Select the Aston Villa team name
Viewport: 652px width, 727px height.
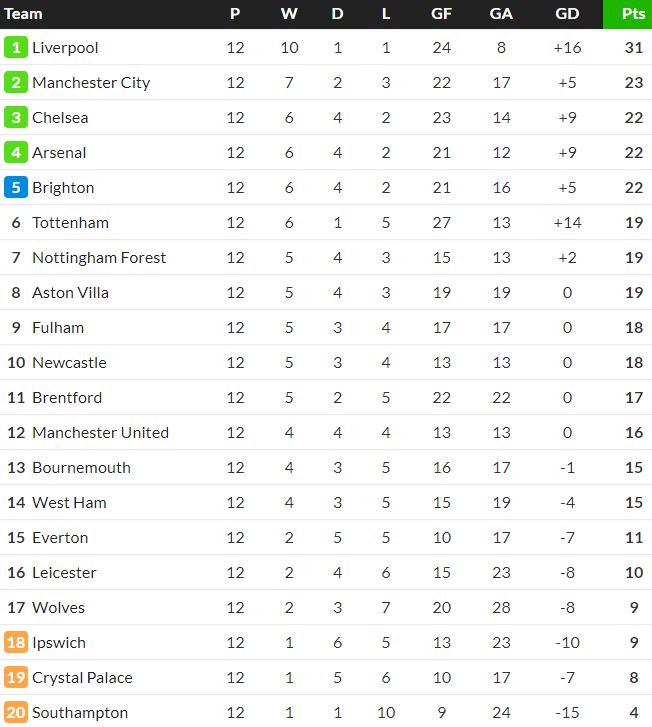pos(70,292)
